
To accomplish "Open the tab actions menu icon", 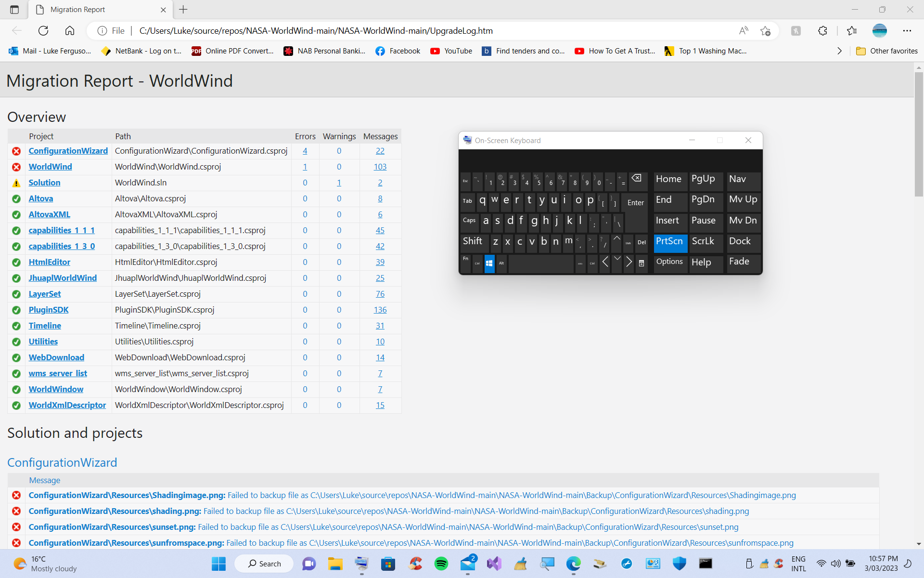I will 14,10.
